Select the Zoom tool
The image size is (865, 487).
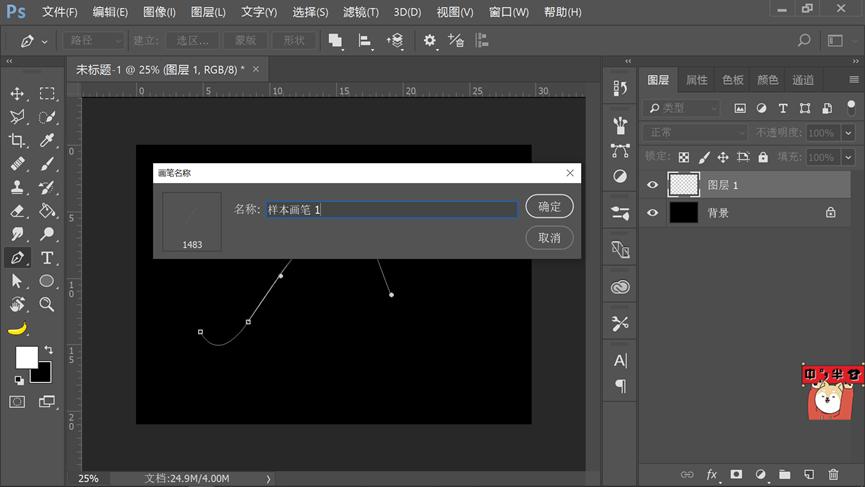point(47,304)
